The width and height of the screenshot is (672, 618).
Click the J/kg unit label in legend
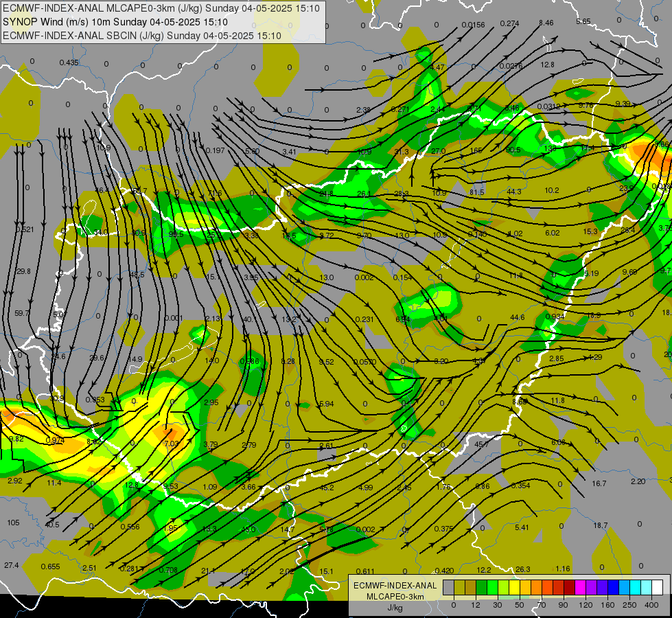[395, 608]
